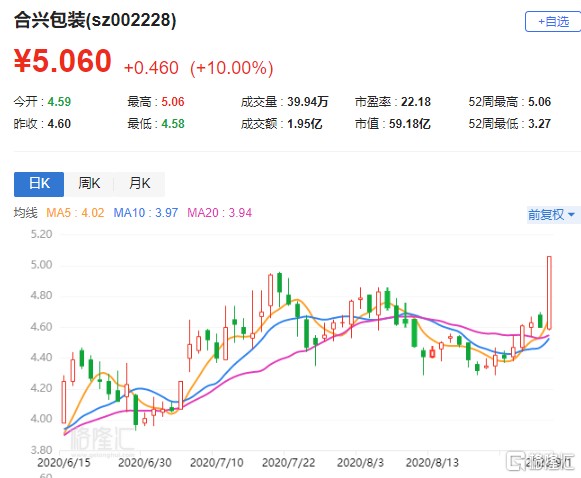Click 昨收 value 4.60
This screenshot has height=478, width=581.
tap(59, 124)
